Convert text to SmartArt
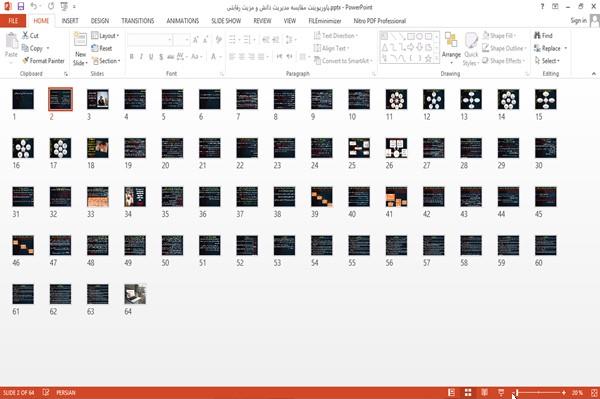Screen dimensions: 600x399 click(343, 60)
